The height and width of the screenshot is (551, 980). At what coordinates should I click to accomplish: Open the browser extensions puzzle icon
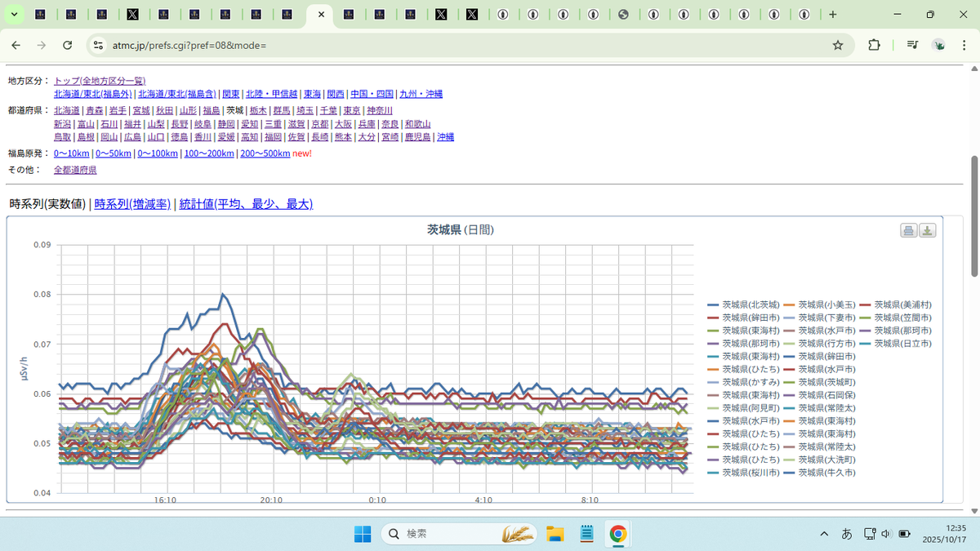(x=874, y=45)
